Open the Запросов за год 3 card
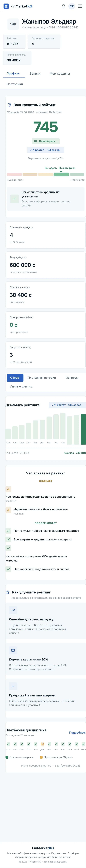This screenshot has width=86, height=868. (x=46, y=355)
